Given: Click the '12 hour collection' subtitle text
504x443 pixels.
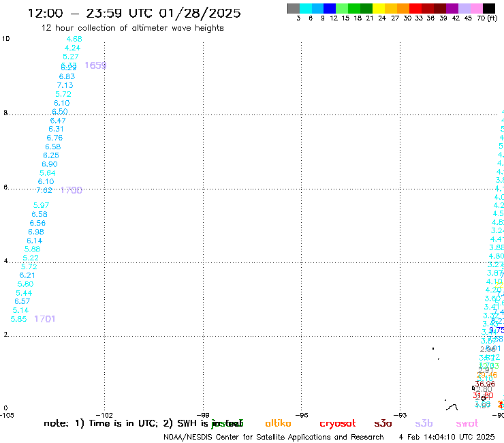Looking at the screenshot, I should coord(132,28).
